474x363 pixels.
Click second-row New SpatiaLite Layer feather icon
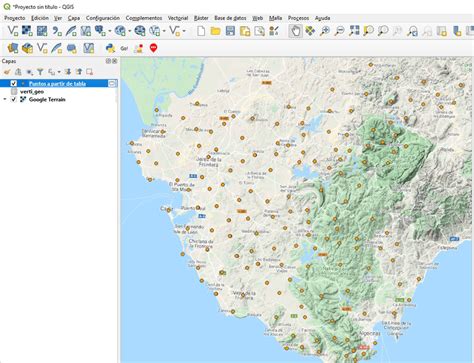pos(57,48)
